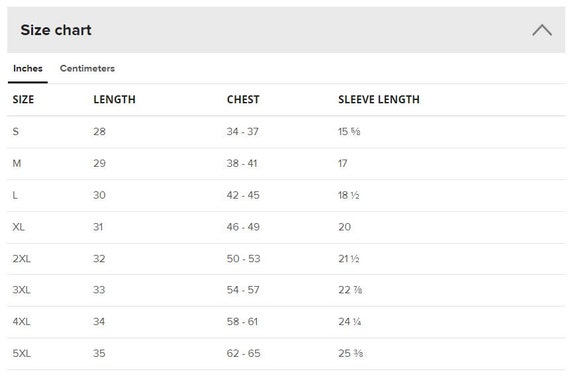Click the LENGTH column header
Screen dimensions: 570x384
(115, 99)
